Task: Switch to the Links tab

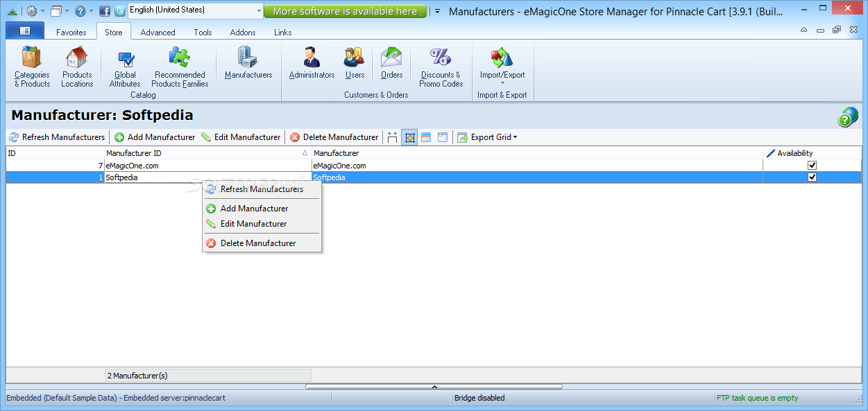Action: 283,33
